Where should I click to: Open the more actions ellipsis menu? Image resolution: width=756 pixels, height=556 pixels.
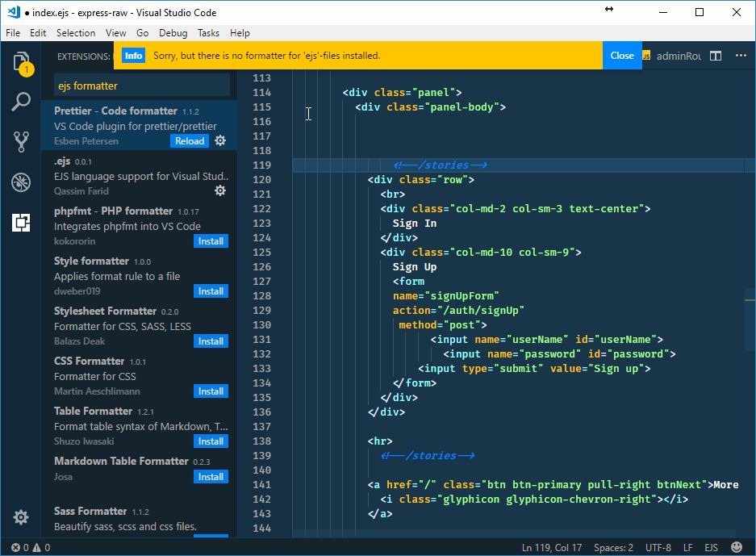coord(741,56)
